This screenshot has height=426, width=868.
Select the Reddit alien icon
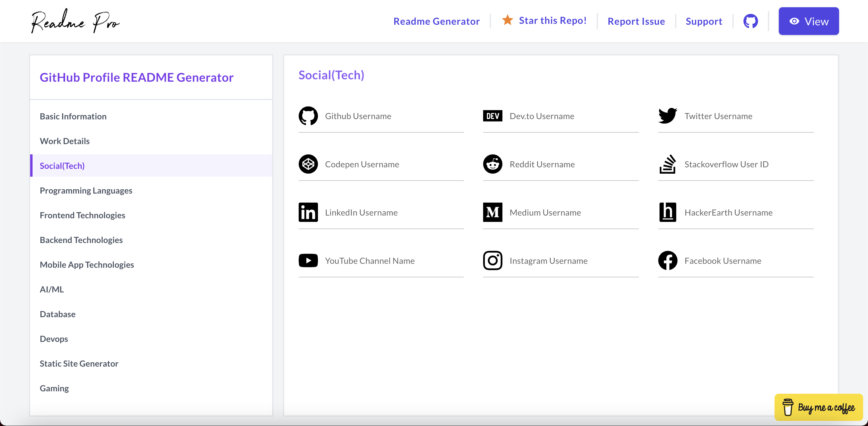492,164
